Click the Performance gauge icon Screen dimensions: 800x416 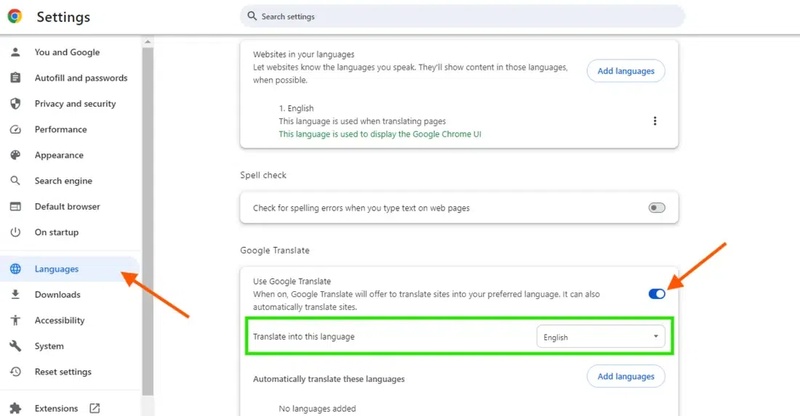tap(15, 129)
